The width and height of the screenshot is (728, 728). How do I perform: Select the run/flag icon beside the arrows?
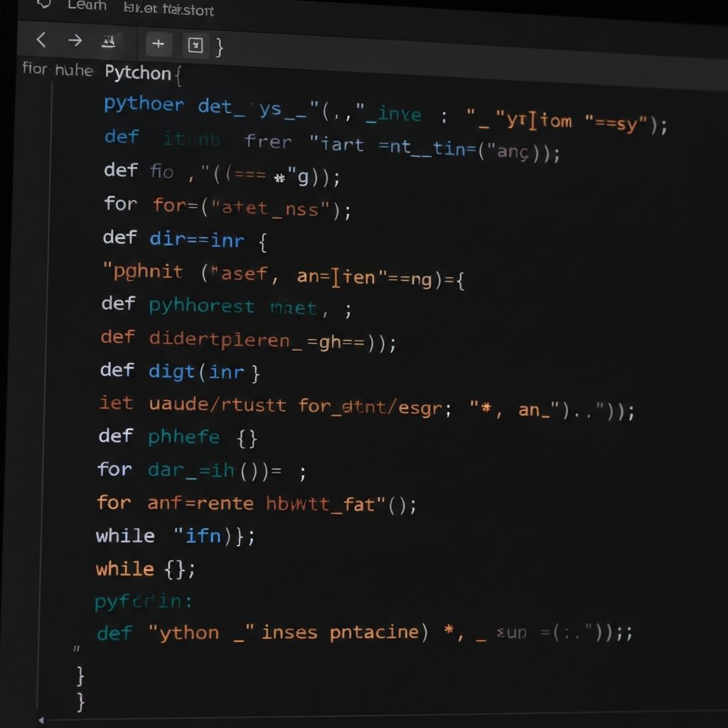coord(109,42)
